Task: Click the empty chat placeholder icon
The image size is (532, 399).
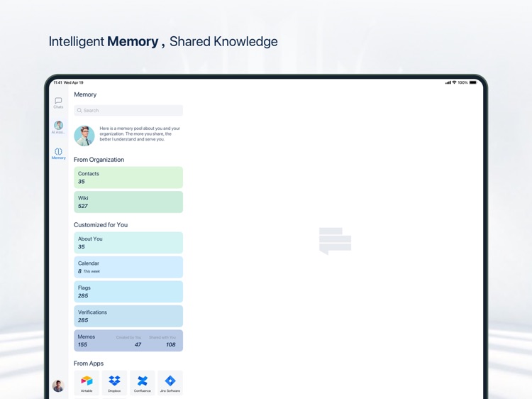Action: pyautogui.click(x=335, y=241)
